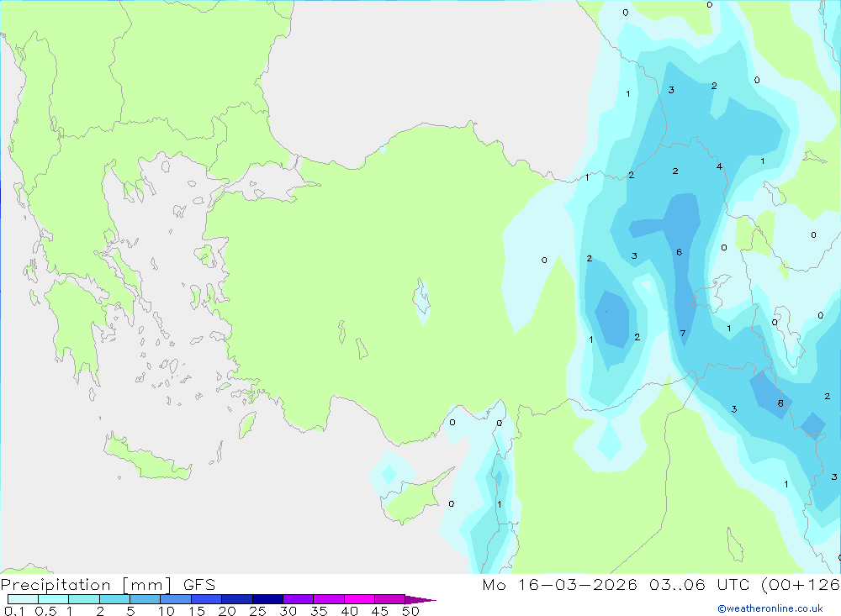Click the 35–40 mm purple legend swatch
The width and height of the screenshot is (841, 616).
pyautogui.click(x=329, y=599)
